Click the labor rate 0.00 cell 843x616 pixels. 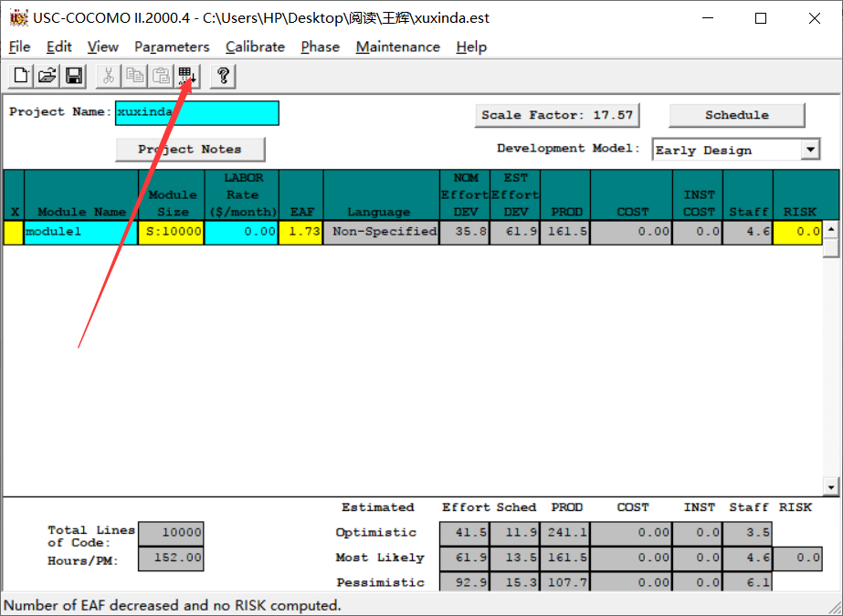click(x=241, y=232)
